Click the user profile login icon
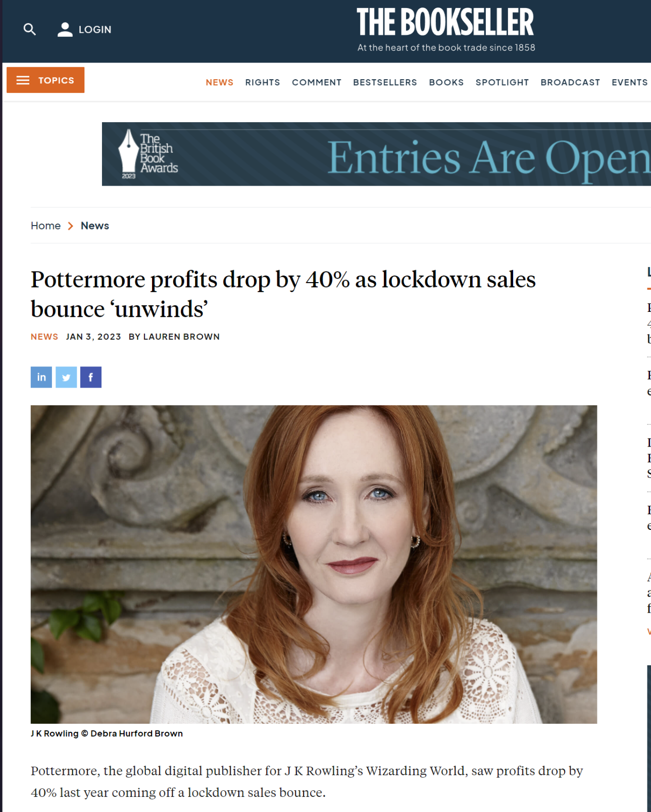 (x=65, y=30)
